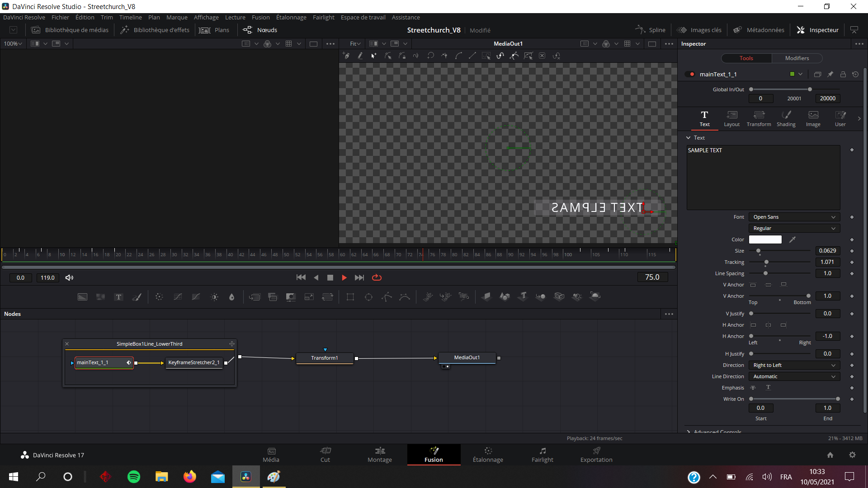Pin the mainText_1_1 tool in Inspector
Viewport: 868px width, 488px height.
point(830,74)
